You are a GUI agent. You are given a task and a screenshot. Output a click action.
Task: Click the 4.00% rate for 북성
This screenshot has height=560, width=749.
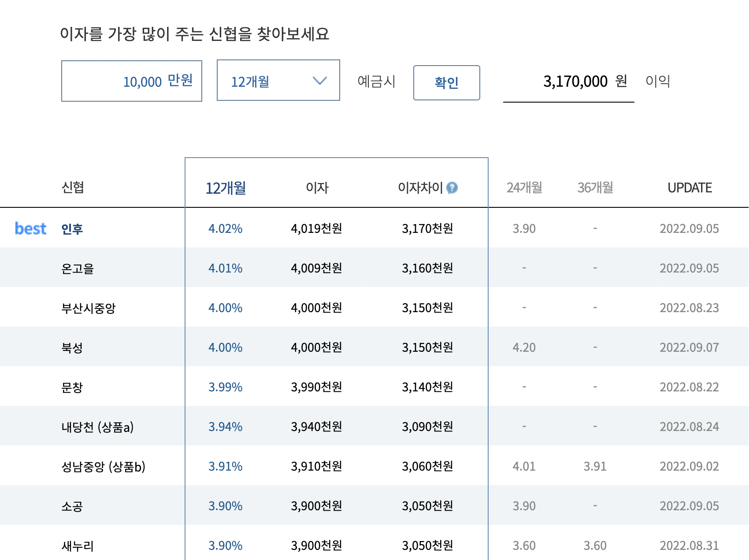click(226, 347)
